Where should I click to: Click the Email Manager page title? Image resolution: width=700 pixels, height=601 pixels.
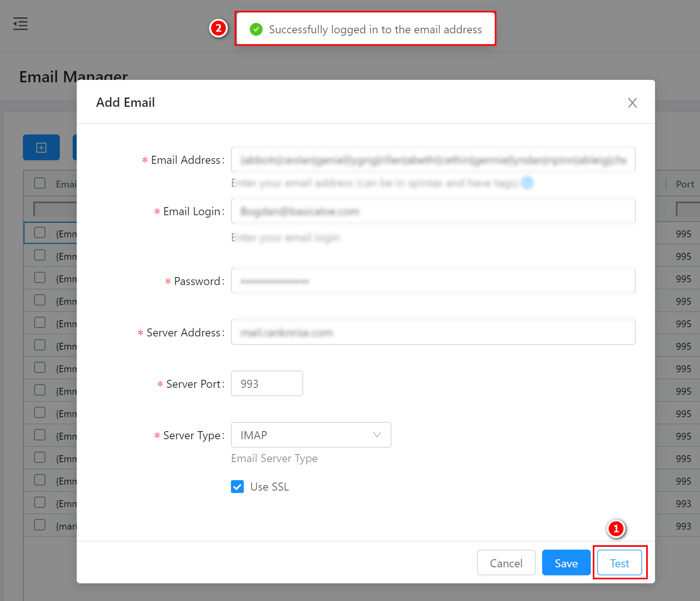point(73,77)
